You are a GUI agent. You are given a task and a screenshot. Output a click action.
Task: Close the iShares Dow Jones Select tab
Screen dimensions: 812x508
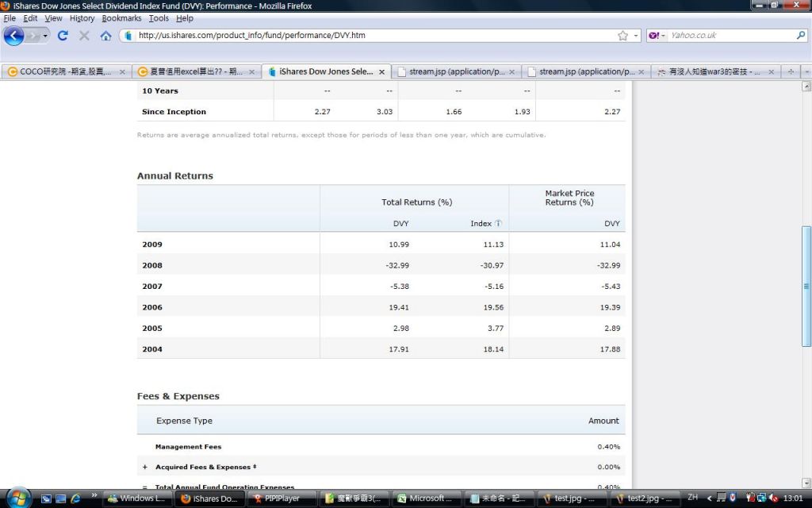381,72
